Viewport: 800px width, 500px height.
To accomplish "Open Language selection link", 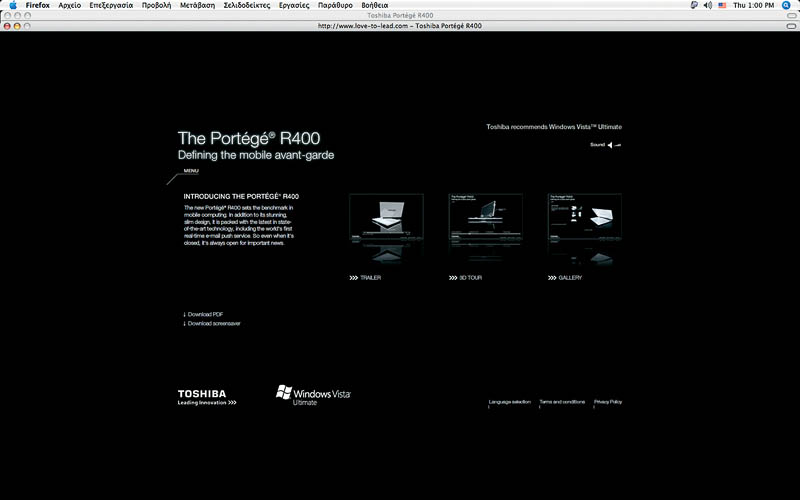I will click(x=510, y=402).
